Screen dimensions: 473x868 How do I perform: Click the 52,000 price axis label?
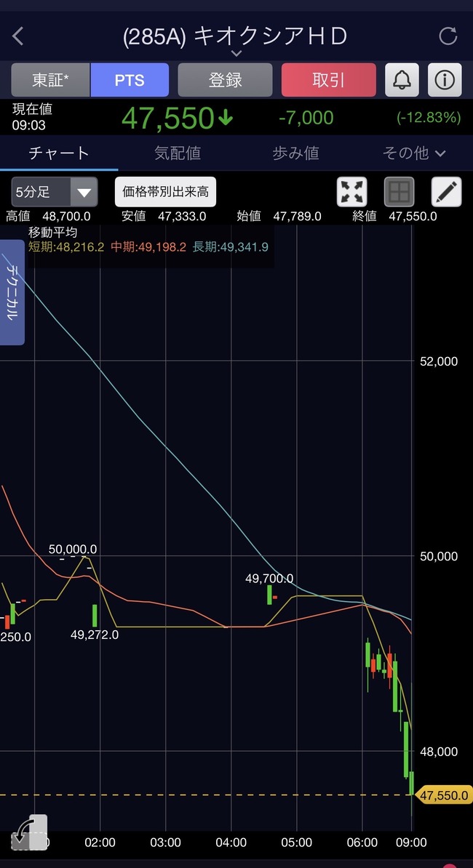point(439,361)
